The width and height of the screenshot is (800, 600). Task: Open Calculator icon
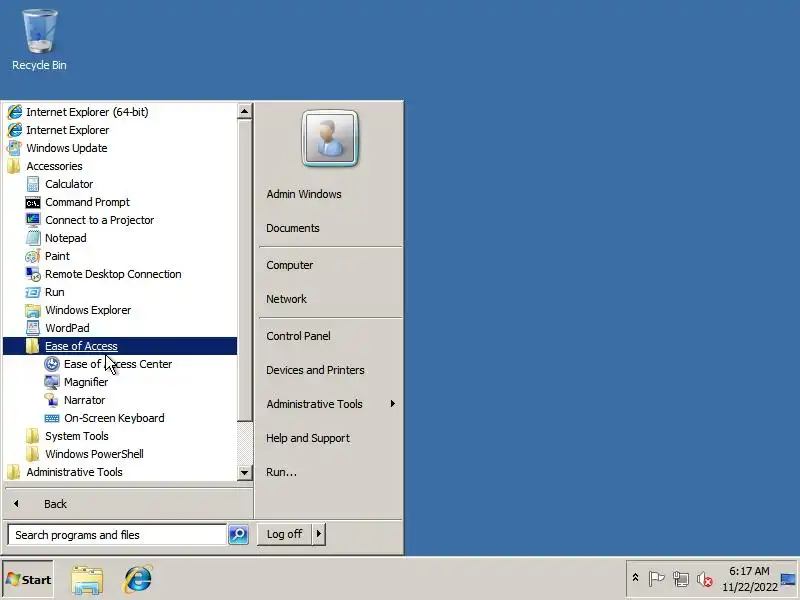[x=33, y=184]
